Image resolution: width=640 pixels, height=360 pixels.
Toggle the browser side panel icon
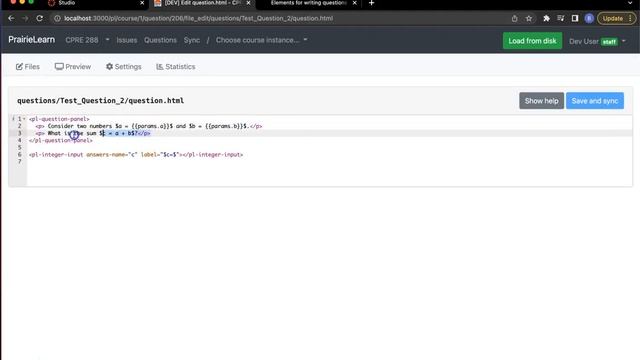pyautogui.click(x=575, y=18)
